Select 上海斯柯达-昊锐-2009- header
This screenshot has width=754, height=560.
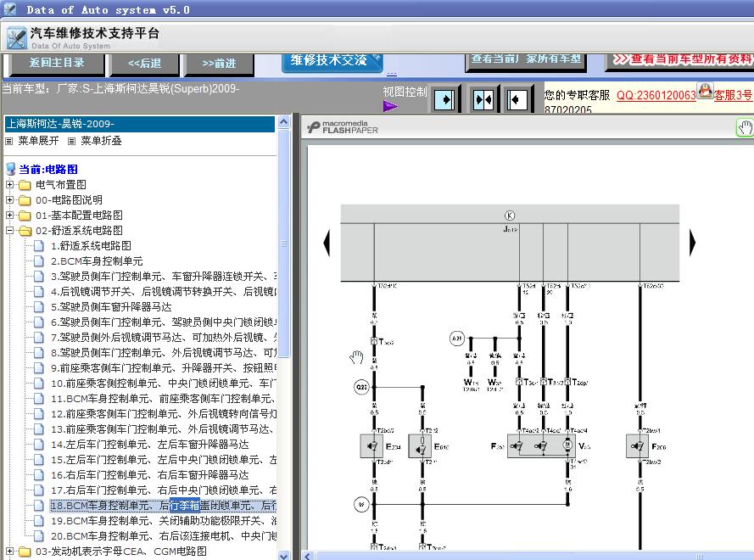[x=139, y=124]
